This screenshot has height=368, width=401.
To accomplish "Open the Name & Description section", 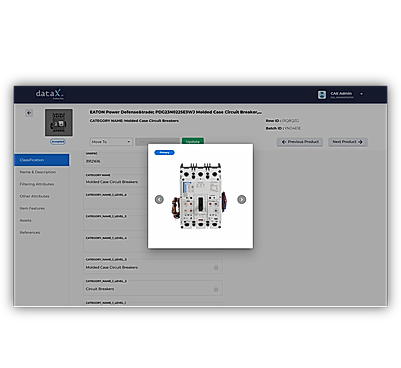I will (x=38, y=172).
